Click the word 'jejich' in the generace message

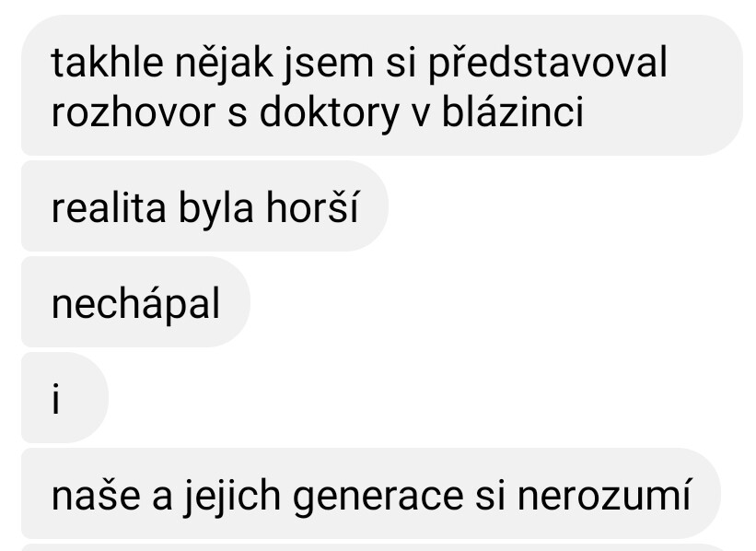(x=232, y=497)
